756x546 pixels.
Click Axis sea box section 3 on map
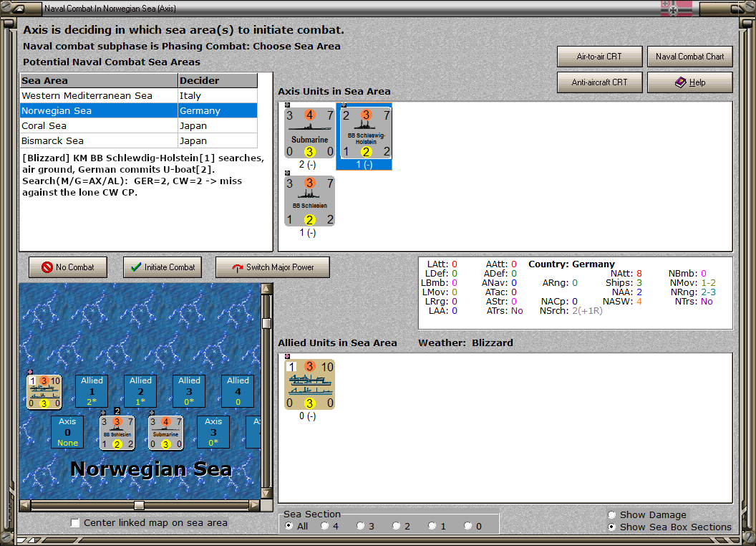(213, 432)
